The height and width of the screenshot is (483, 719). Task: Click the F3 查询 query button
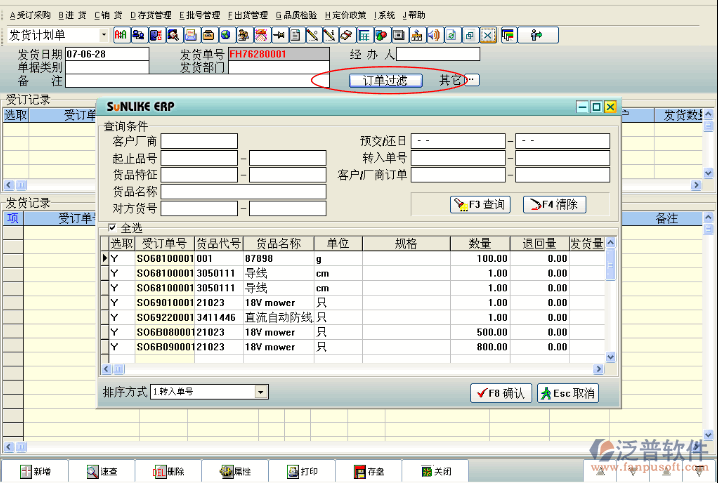480,204
